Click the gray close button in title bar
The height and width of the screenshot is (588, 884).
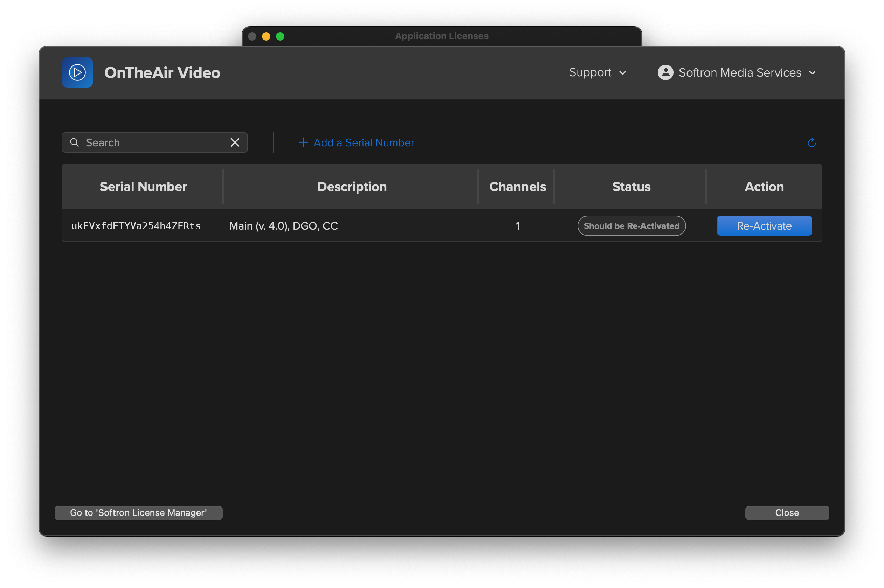coord(252,36)
